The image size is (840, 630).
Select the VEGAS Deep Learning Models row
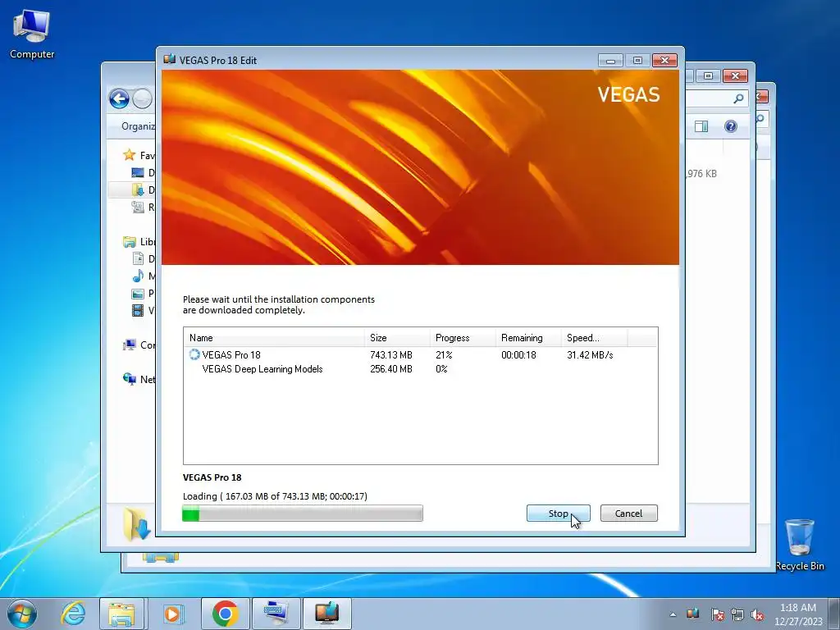click(421, 368)
